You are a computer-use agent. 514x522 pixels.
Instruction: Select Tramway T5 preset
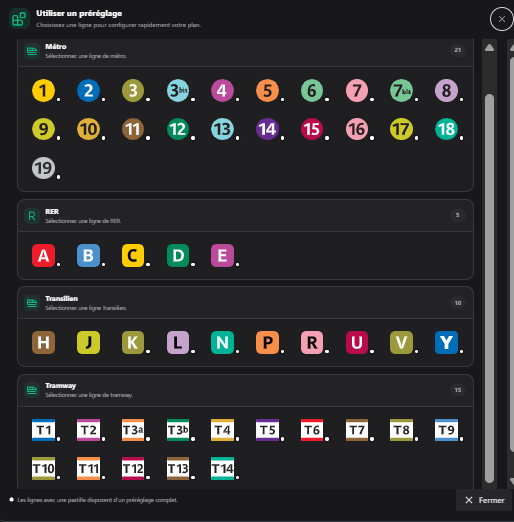(267, 430)
